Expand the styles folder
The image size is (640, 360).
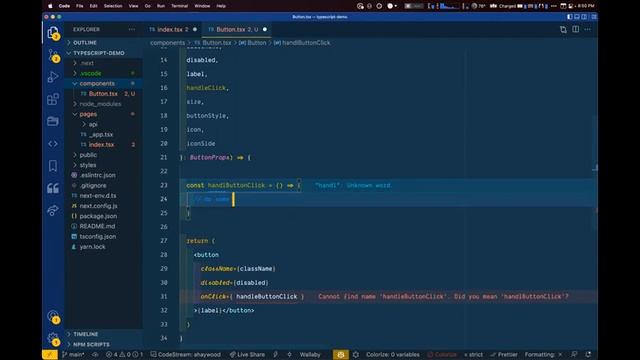88,165
